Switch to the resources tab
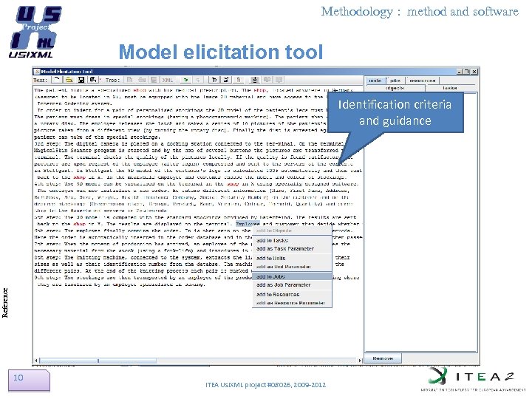Viewport: 532px width, 399px height. (423, 81)
